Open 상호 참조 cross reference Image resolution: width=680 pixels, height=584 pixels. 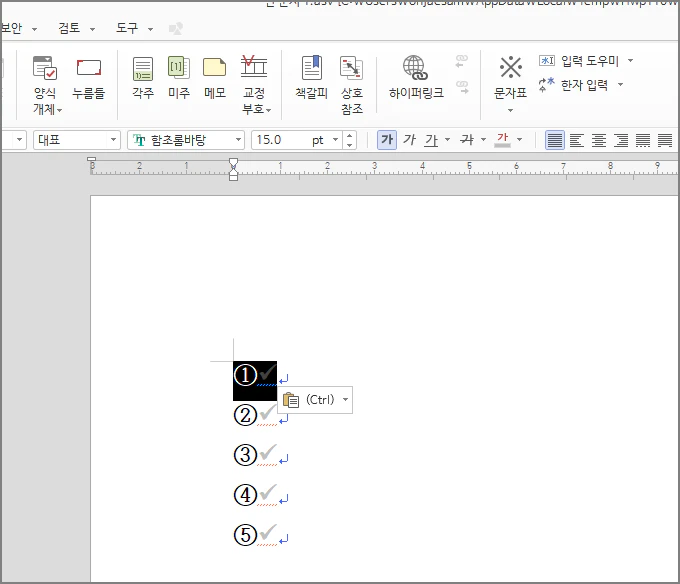pos(352,85)
